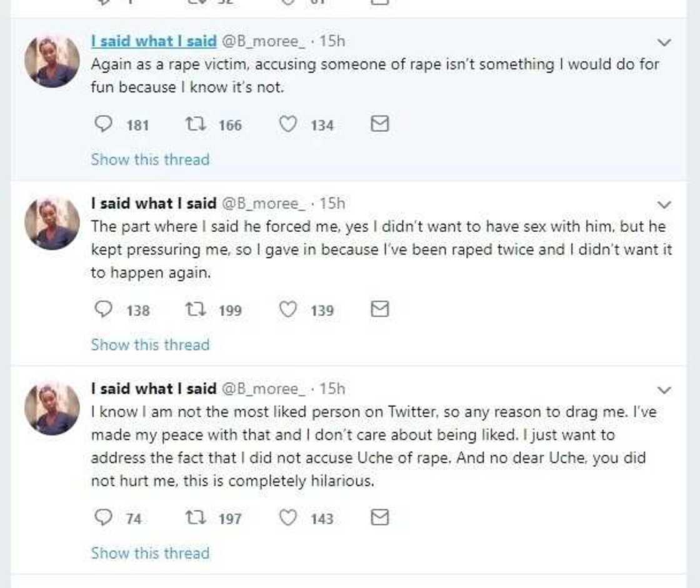Image resolution: width=700 pixels, height=588 pixels.
Task: Reply to the tweet with 74 replies
Action: tap(102, 518)
